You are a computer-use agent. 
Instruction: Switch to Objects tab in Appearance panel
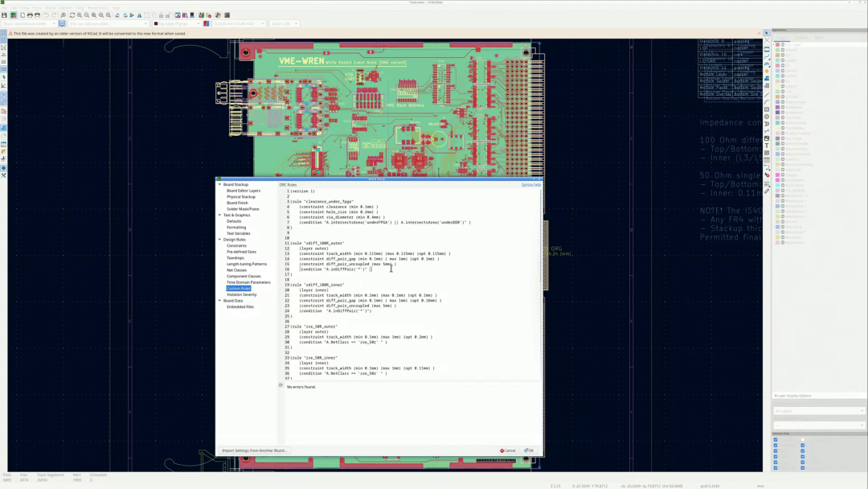801,38
